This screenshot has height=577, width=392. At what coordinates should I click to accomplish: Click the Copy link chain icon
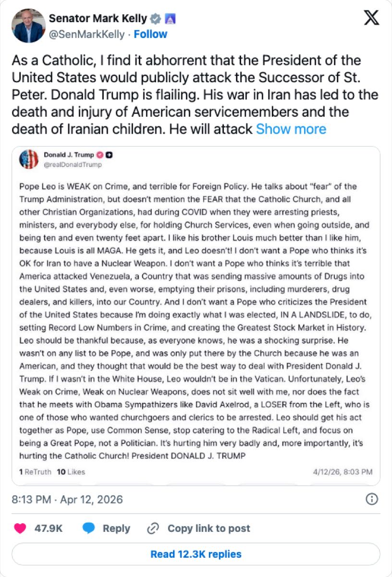pos(153,528)
